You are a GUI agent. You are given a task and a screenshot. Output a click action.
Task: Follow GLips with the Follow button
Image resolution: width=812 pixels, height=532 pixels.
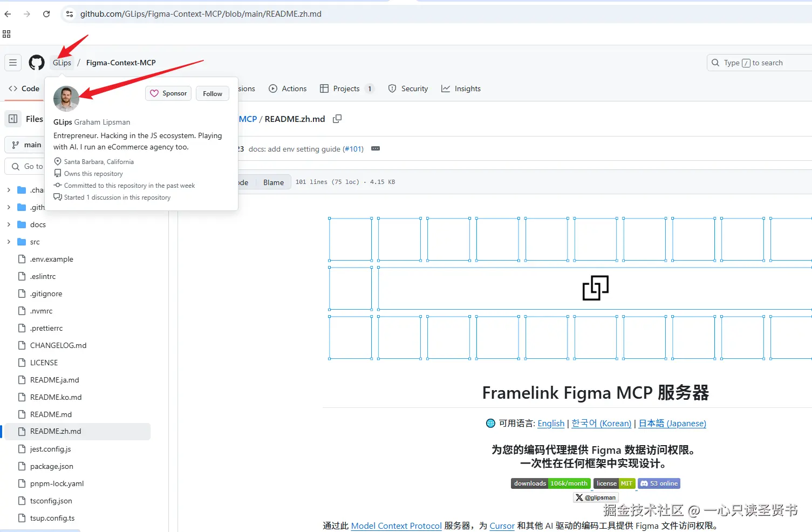(x=213, y=93)
